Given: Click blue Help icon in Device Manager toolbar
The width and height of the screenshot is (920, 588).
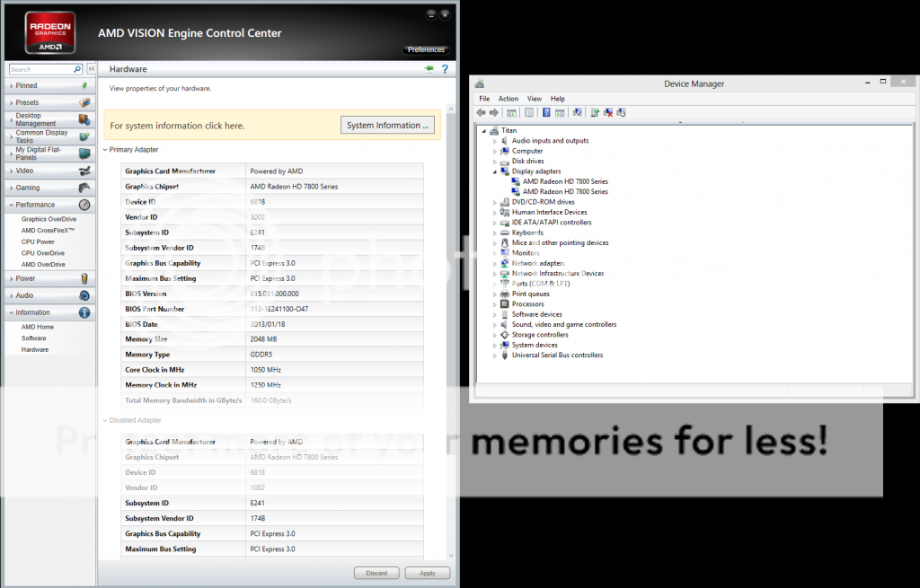Looking at the screenshot, I should pyautogui.click(x=546, y=112).
